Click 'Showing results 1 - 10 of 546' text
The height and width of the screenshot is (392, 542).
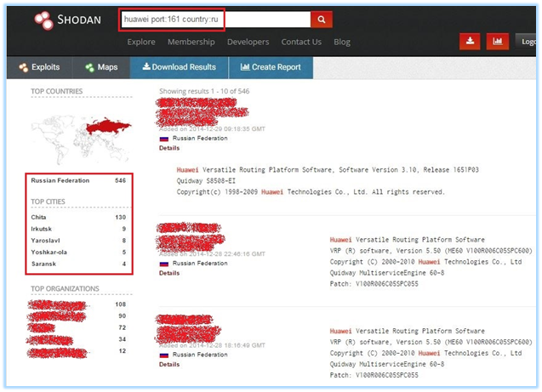pos(204,91)
